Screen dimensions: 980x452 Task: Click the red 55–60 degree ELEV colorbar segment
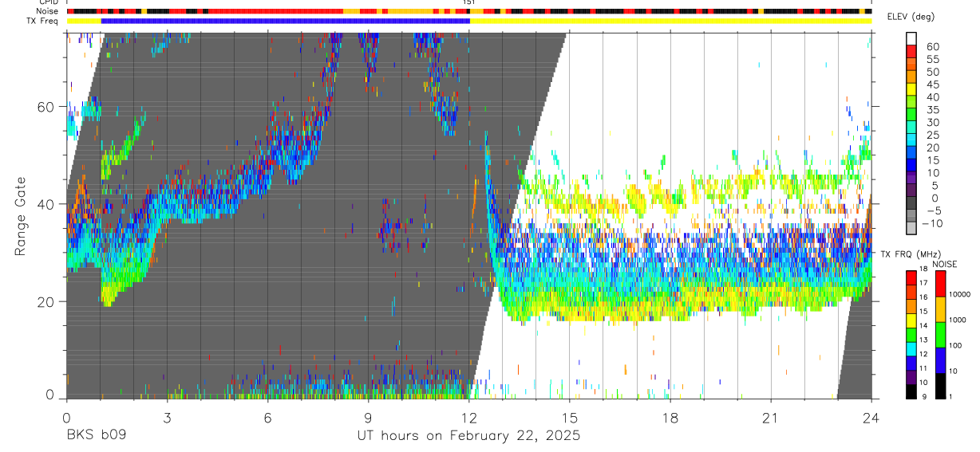[911, 52]
